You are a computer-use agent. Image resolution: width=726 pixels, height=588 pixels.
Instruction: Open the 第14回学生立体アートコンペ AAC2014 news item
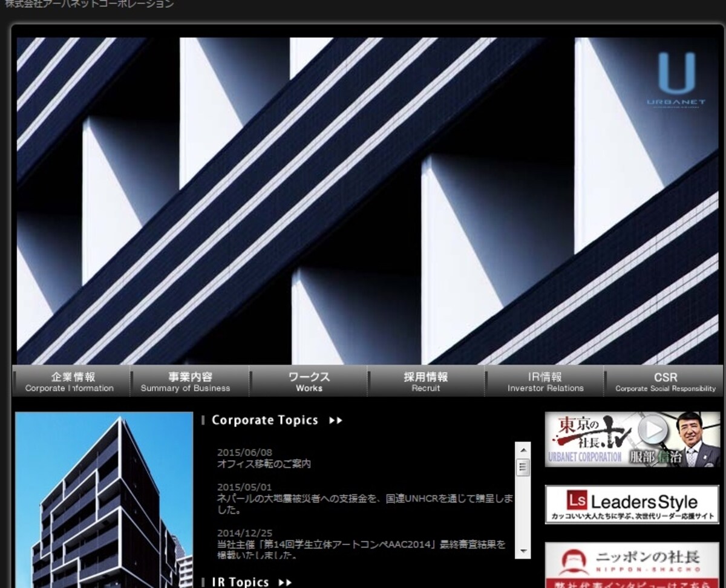361,549
